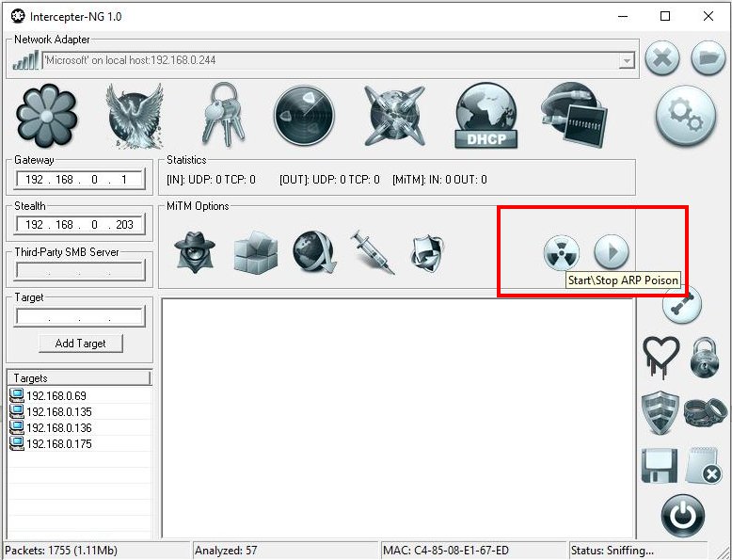Open the Passwords mode keys icon
The width and height of the screenshot is (732, 560).
tap(223, 115)
